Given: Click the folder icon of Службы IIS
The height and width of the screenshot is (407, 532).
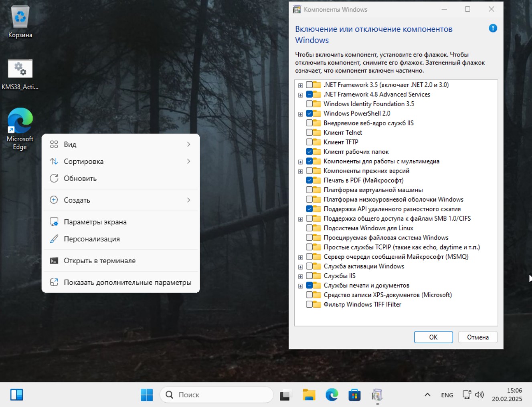Looking at the screenshot, I should pos(317,276).
